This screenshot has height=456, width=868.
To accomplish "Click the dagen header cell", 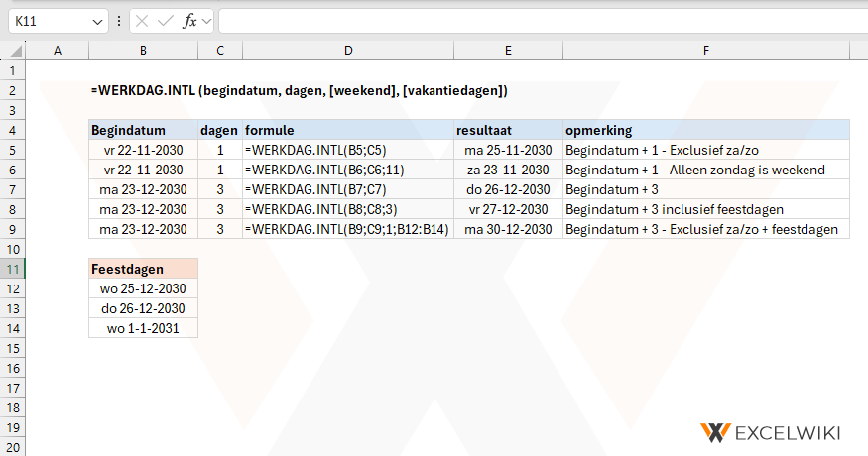I will (x=220, y=130).
